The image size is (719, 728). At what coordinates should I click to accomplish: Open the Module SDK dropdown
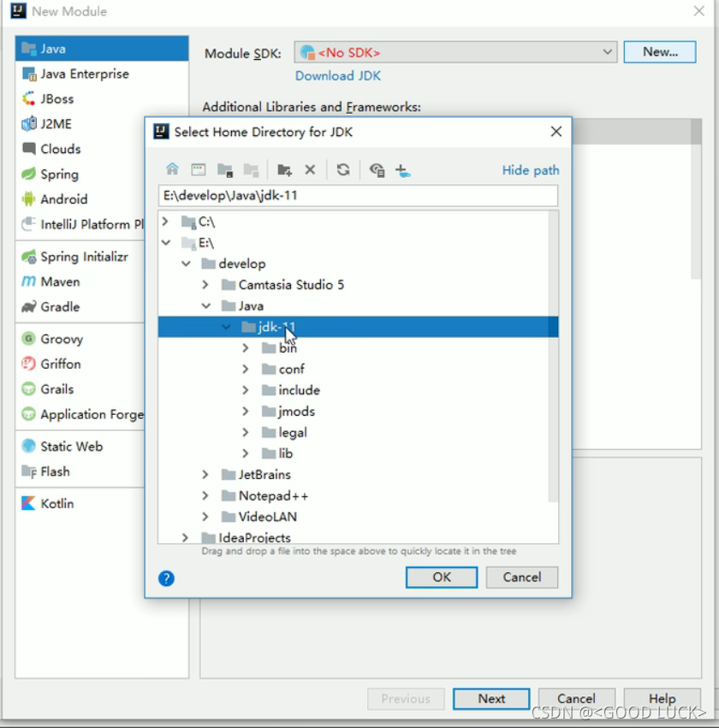coord(608,52)
